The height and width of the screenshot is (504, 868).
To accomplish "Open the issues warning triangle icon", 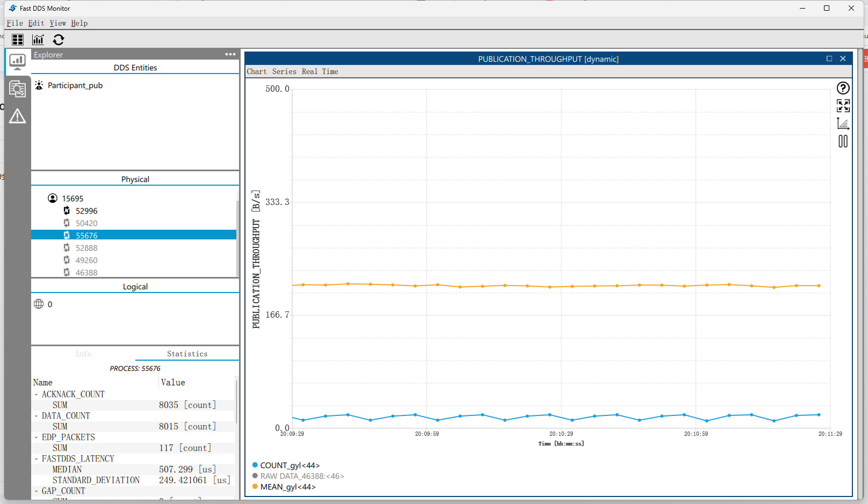I will click(17, 116).
